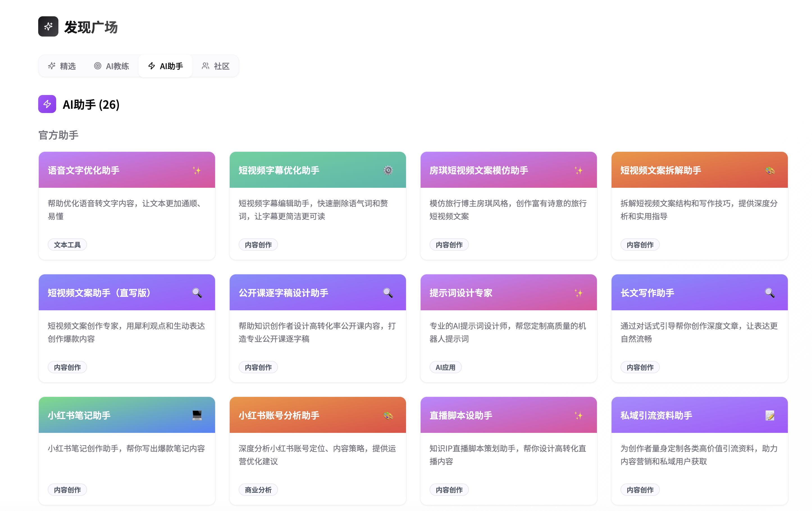Click the magnifier icon on 公开课逐字稿设计助手 card
The image size is (812, 511).
click(x=388, y=293)
